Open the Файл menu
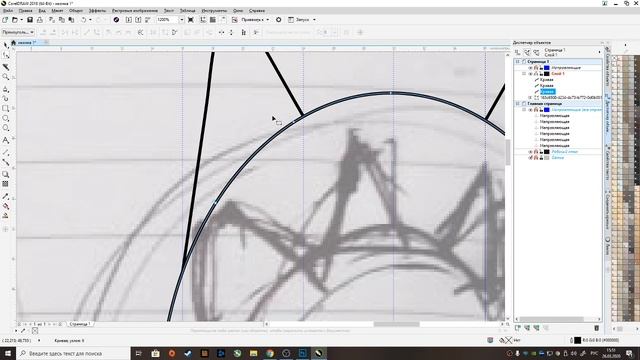The width and height of the screenshot is (640, 360). tap(8, 11)
